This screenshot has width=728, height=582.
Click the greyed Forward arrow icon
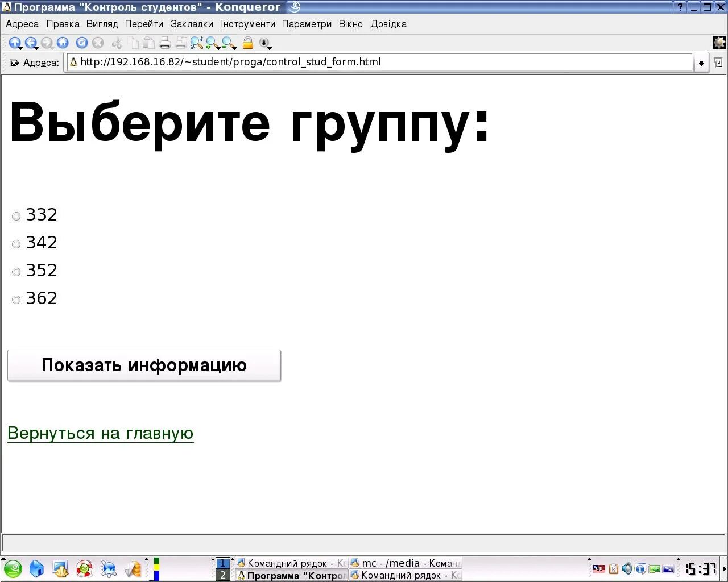click(47, 43)
